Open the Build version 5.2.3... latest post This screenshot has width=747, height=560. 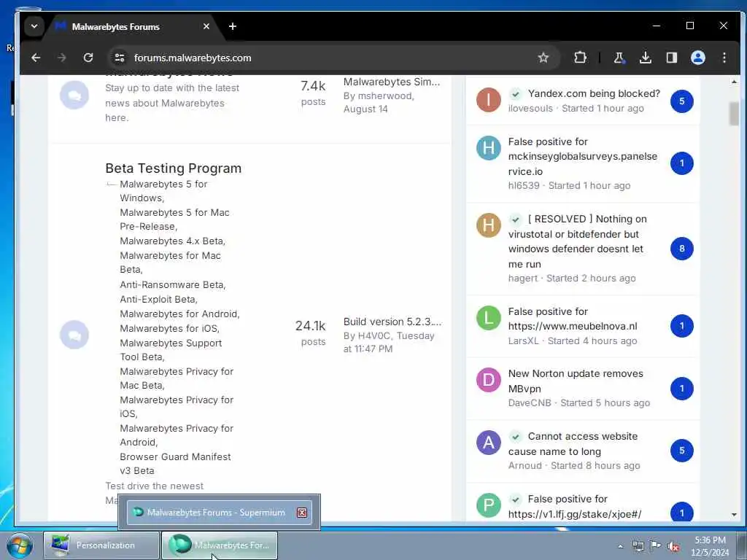click(x=392, y=322)
